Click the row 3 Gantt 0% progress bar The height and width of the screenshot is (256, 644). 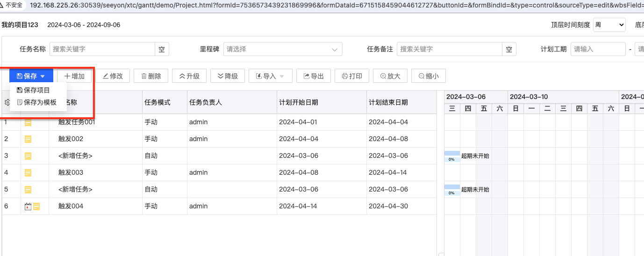[452, 156]
